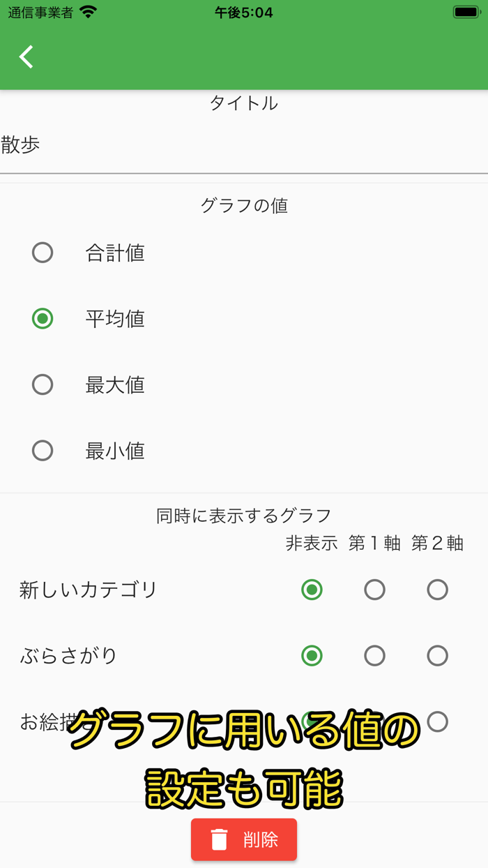The height and width of the screenshot is (868, 488).
Task: Select 合計値 for the graph value
Action: point(43,253)
